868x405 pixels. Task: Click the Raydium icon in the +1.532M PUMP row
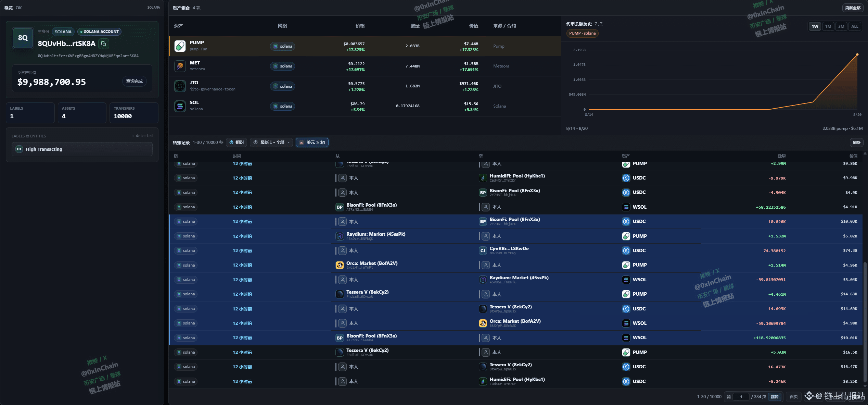click(x=340, y=236)
